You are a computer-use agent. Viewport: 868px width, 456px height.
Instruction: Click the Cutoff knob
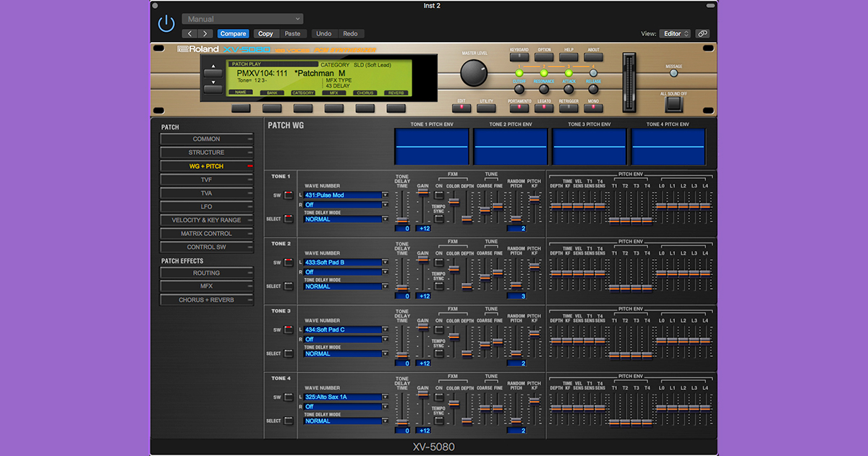pyautogui.click(x=519, y=90)
